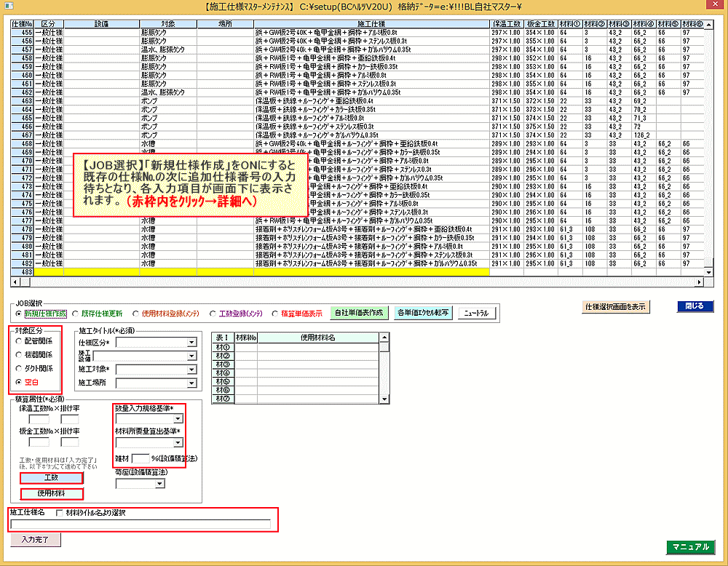This screenshot has width=728, height=566.
Task: Open the 仕様区分 dropdown
Action: pos(192,342)
